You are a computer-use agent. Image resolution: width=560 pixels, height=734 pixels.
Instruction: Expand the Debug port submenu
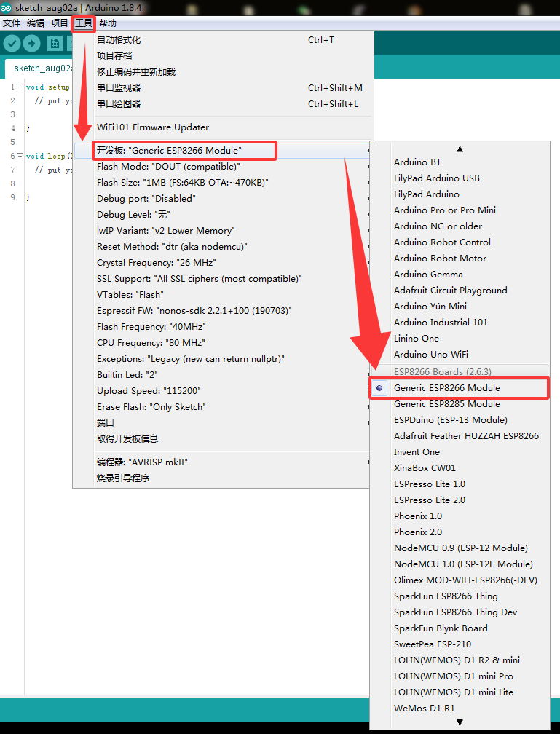tap(223, 199)
